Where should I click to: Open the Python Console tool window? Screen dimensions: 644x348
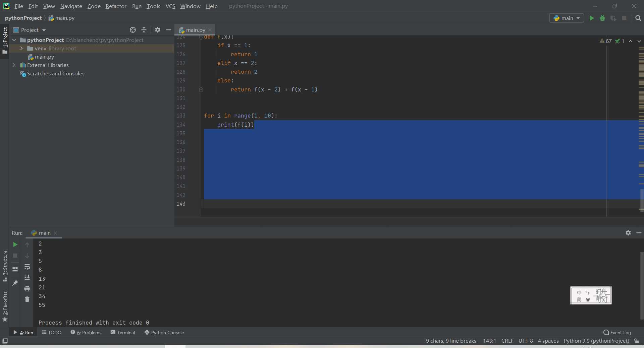click(x=164, y=333)
